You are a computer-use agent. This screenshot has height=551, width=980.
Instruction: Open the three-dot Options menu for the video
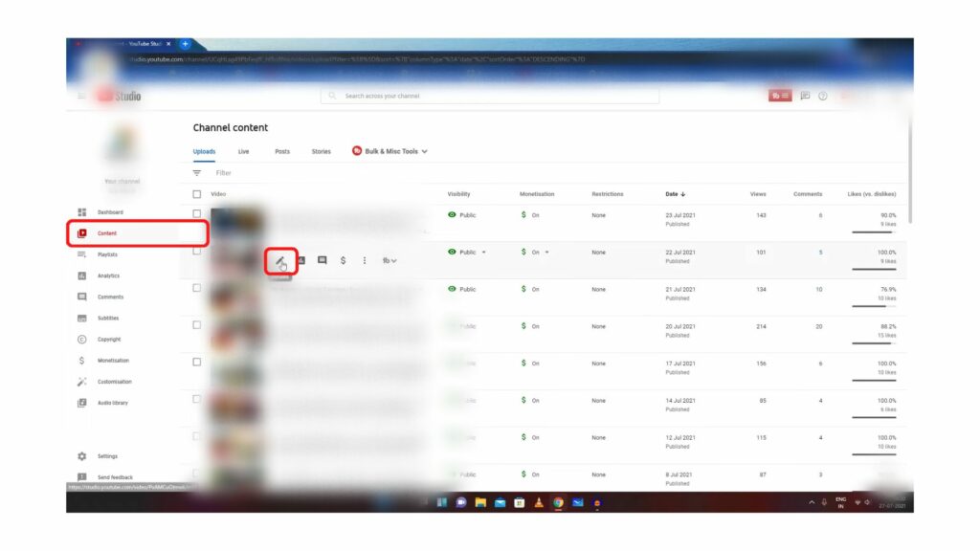coord(365,260)
